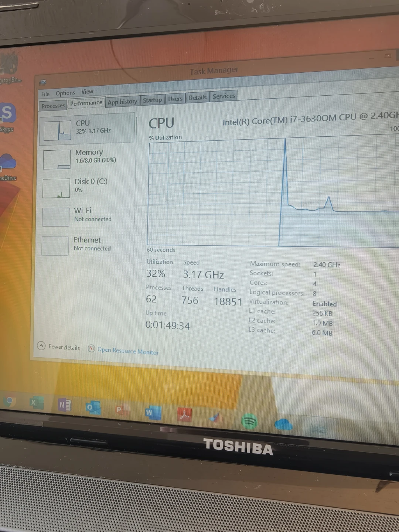This screenshot has width=399, height=532.
Task: Click the Fewer details text button
Action: pos(64,347)
